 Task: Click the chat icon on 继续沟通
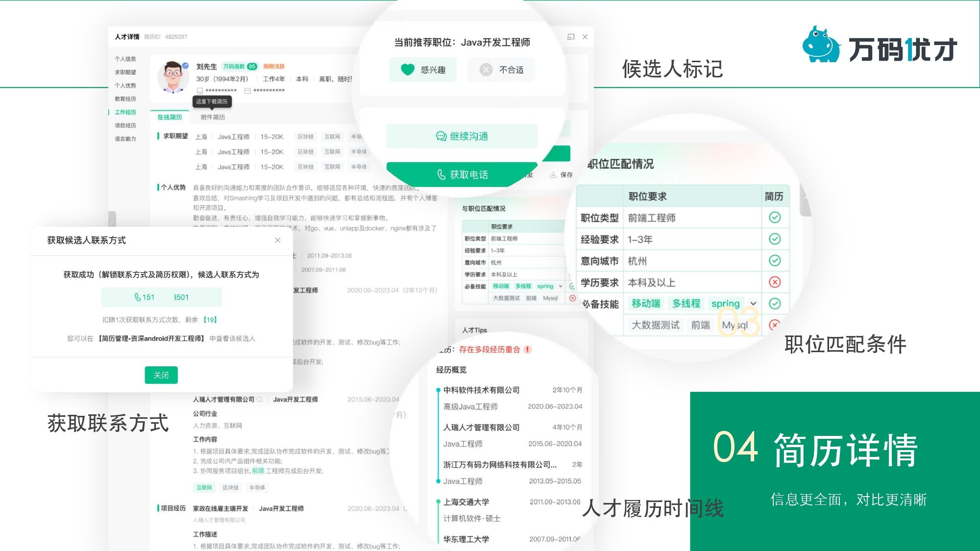coord(441,136)
